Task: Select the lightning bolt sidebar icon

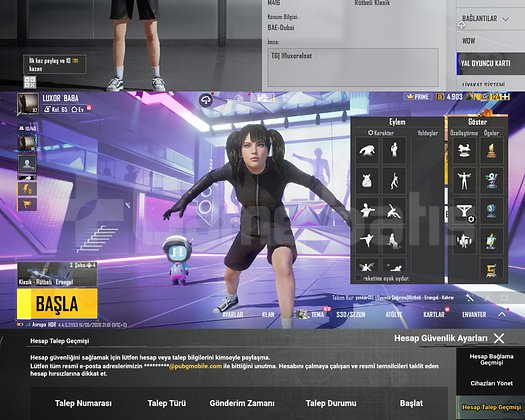Action: pyautogui.click(x=27, y=189)
